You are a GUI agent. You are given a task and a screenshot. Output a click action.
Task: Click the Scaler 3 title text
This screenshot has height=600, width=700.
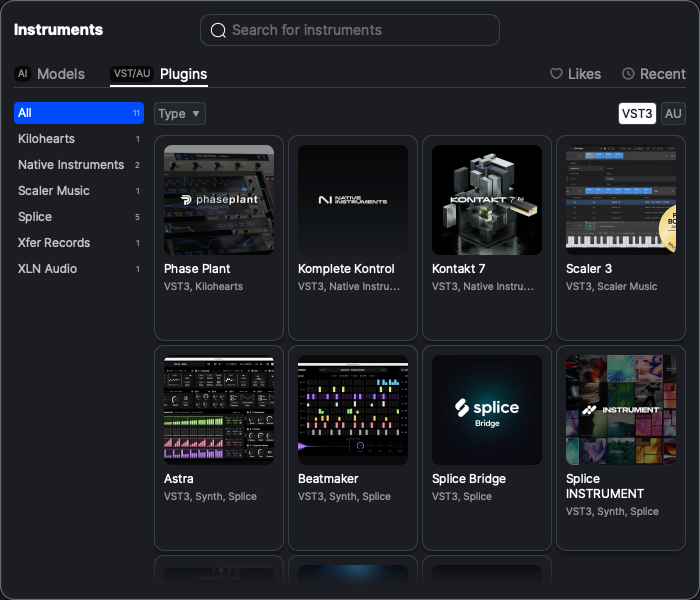(x=589, y=268)
